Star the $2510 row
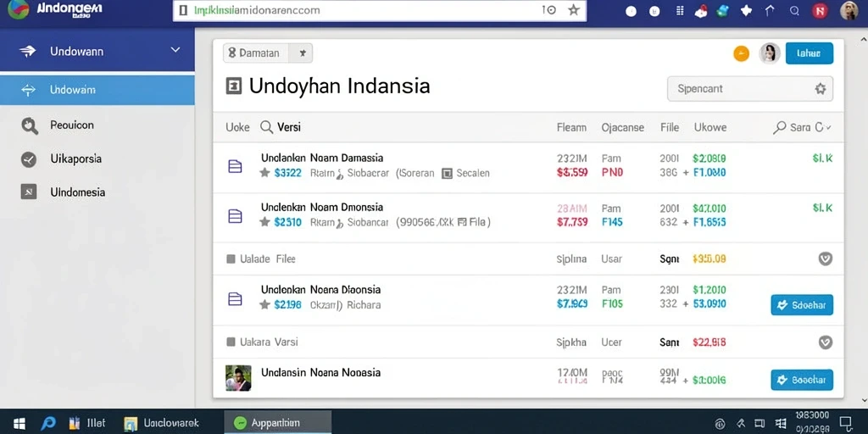This screenshot has width=868, height=434. point(264,222)
